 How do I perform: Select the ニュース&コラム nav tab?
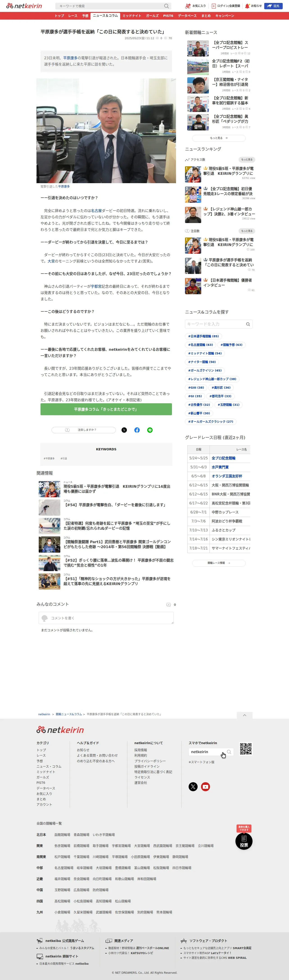pos(105,16)
